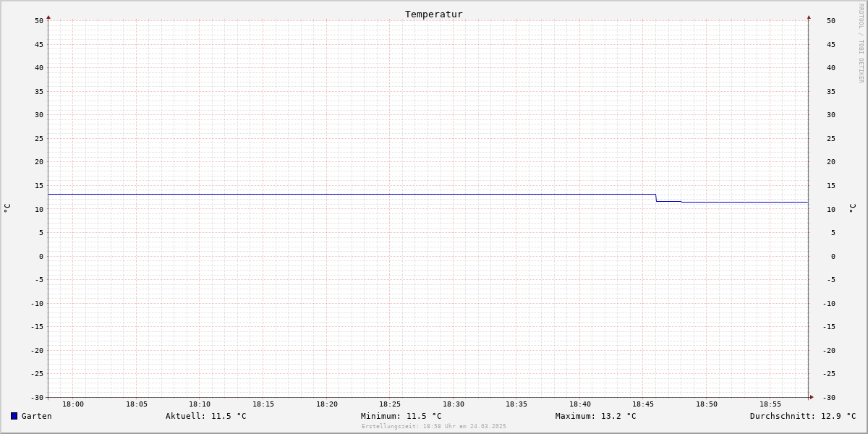The height and width of the screenshot is (434, 868).
Task: Click the 18:10 time axis label
Action: (200, 404)
